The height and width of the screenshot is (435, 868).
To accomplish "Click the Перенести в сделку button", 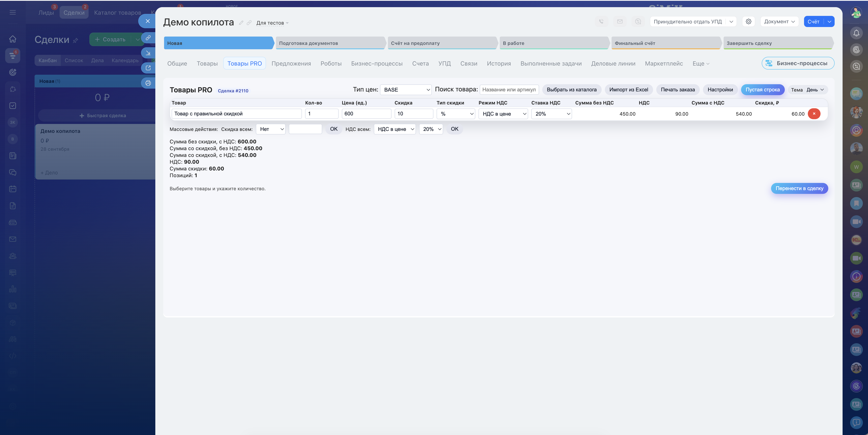I will tap(799, 188).
